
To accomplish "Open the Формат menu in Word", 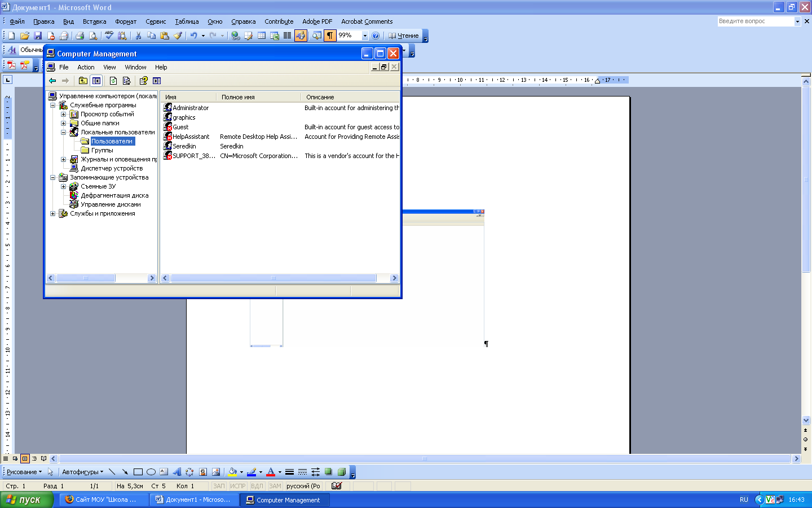I will click(126, 21).
